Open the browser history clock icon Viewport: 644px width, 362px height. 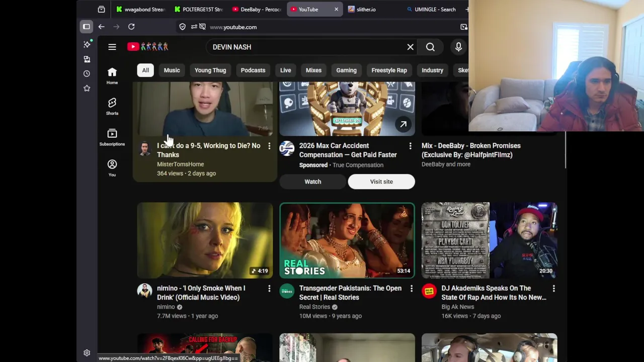(87, 73)
